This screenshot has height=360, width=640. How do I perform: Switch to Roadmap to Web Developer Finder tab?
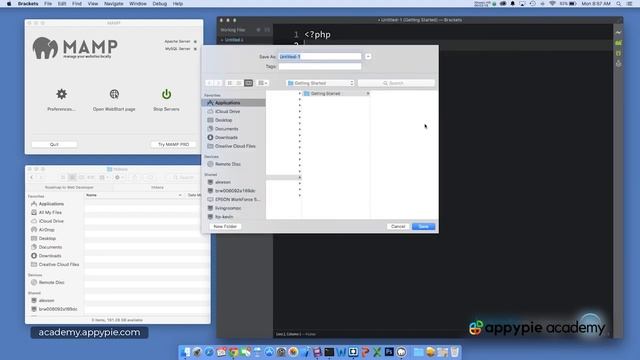click(69, 187)
